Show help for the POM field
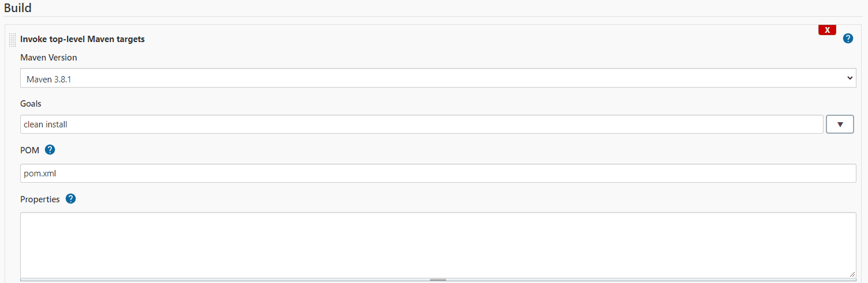Viewport: 868px width, 283px height. pos(50,150)
